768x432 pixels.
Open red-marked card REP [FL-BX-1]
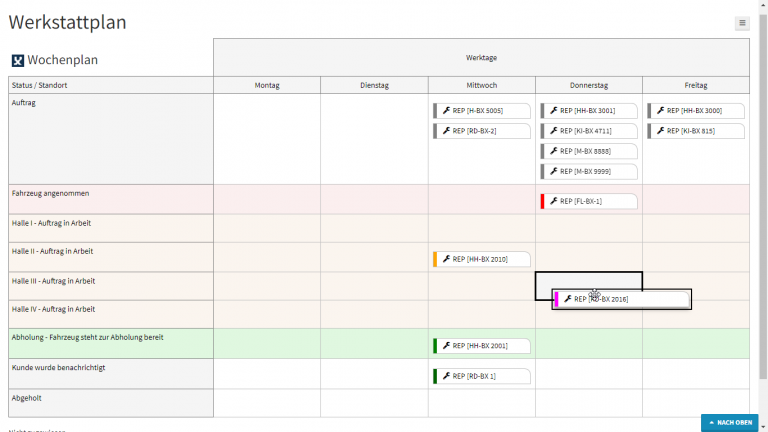[x=589, y=201]
